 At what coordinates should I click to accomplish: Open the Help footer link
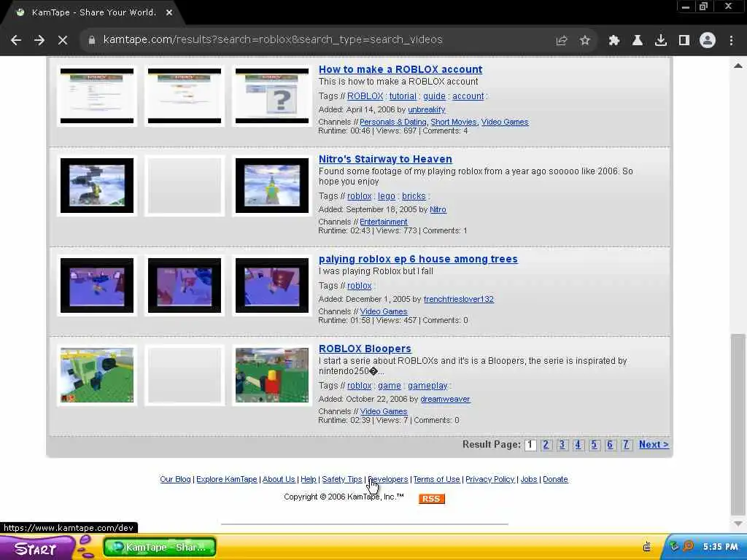[x=309, y=480]
